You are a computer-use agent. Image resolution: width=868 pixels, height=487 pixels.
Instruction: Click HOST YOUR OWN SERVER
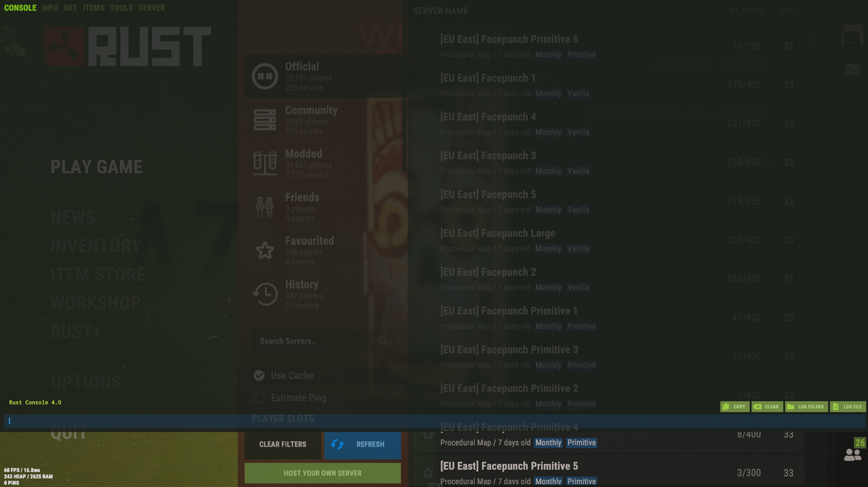click(x=323, y=473)
